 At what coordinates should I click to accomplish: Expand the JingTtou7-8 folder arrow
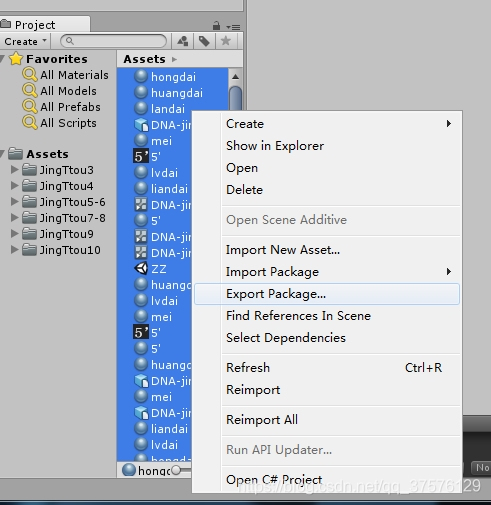(x=14, y=218)
